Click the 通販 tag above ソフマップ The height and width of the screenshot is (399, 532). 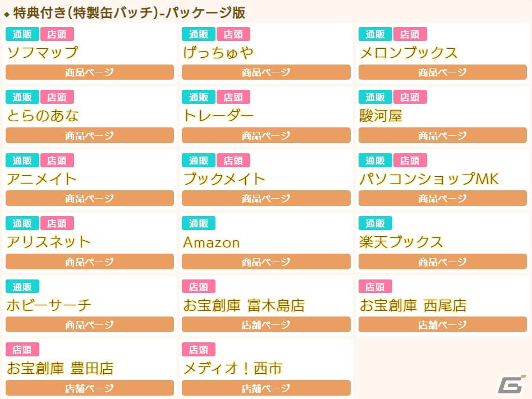[22, 34]
